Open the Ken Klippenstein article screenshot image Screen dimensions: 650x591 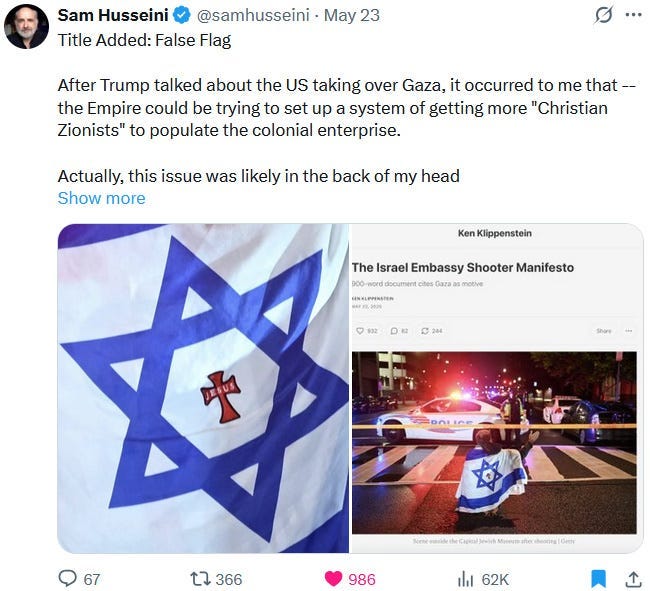497,388
